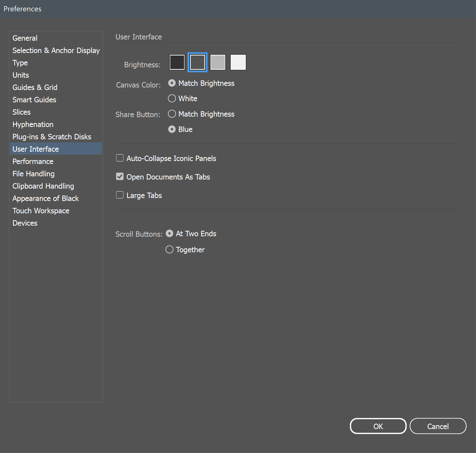
Task: Pick the medium light gray brightness swatch
Action: (218, 62)
